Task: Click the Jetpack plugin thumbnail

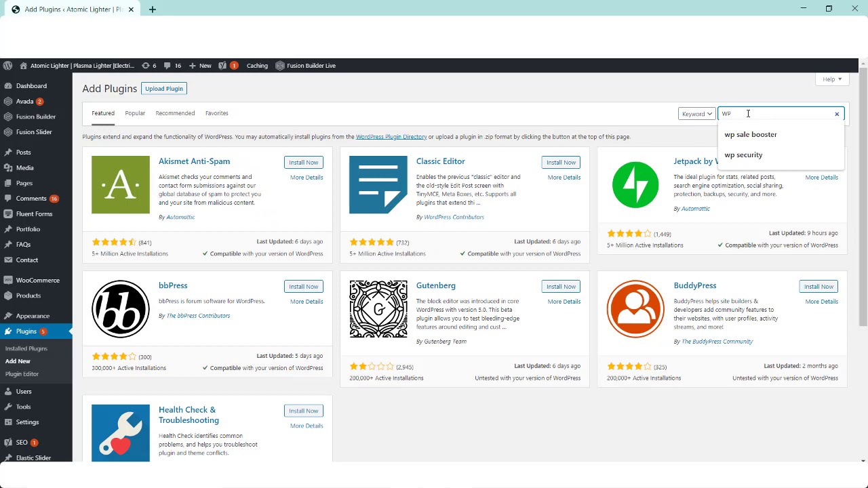Action: (x=635, y=185)
